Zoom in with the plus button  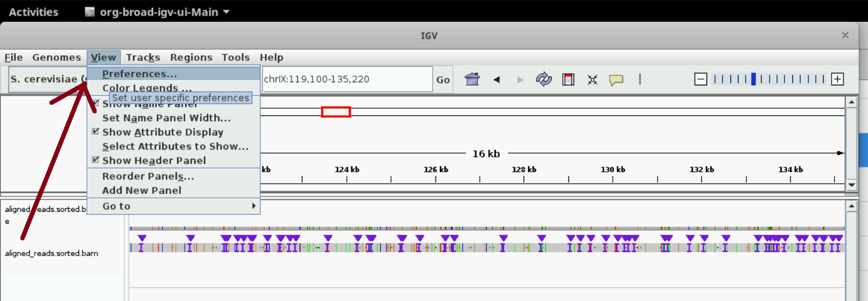click(x=837, y=79)
